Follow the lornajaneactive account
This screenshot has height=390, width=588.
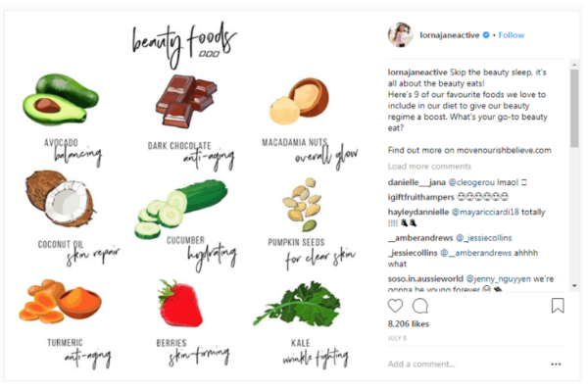[512, 35]
